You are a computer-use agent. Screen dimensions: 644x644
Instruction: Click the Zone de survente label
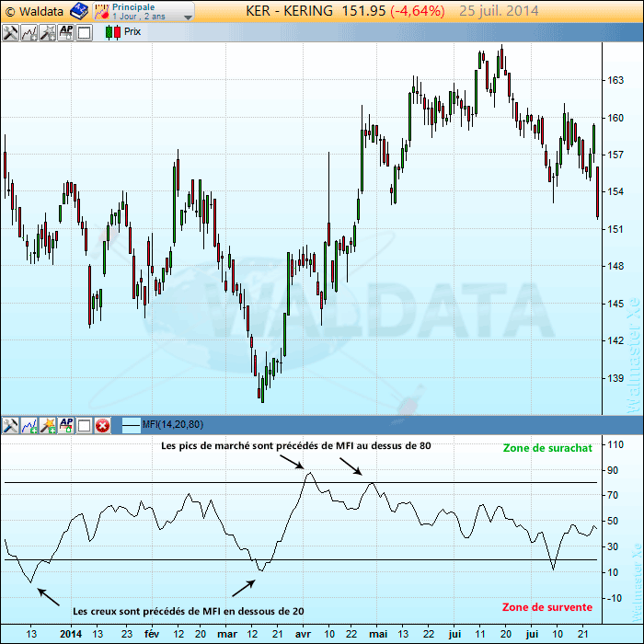pos(547,607)
